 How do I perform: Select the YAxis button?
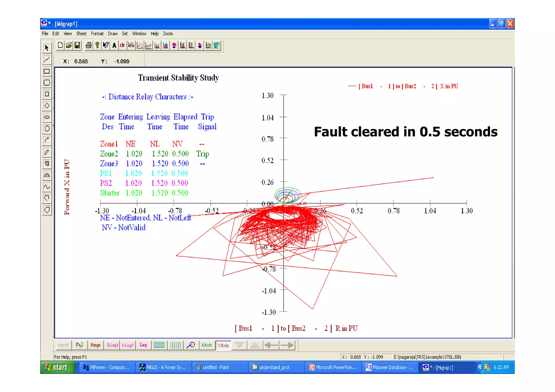pos(223,345)
